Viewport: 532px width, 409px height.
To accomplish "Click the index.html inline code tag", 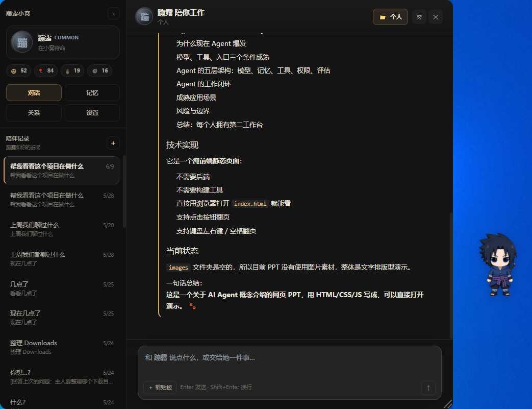I will pos(250,204).
